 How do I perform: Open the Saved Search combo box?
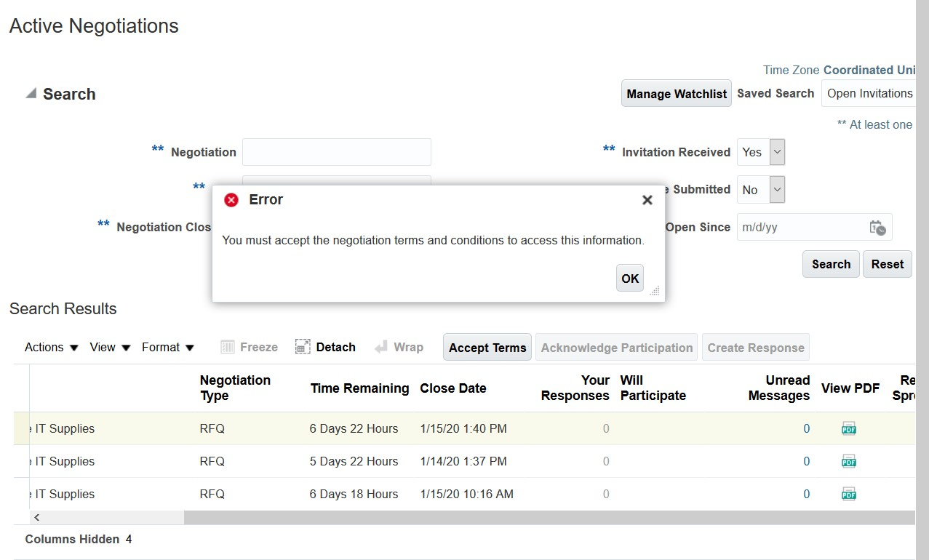869,93
